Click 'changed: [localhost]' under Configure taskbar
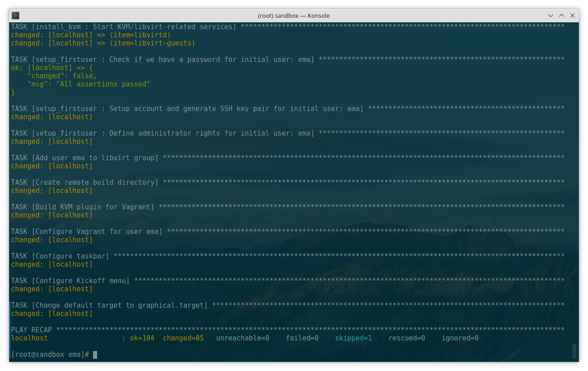This screenshot has height=371, width=588. 52,264
